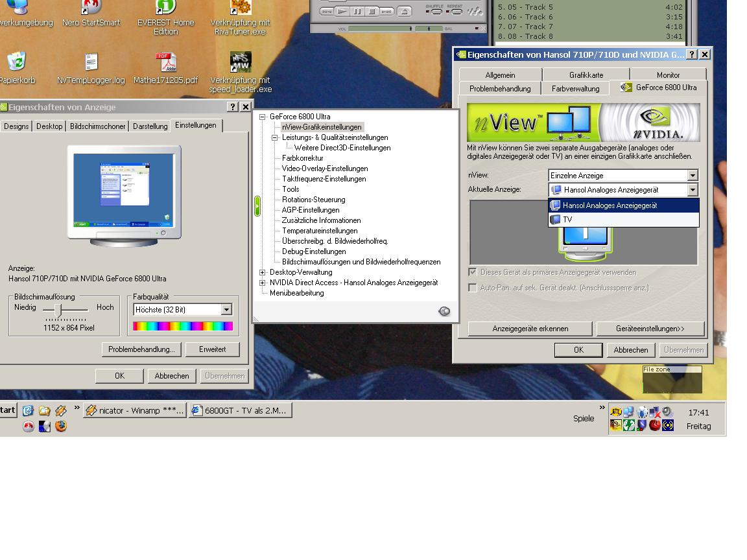Select the speed_loader.exe shortcut icon

pyautogui.click(x=240, y=73)
